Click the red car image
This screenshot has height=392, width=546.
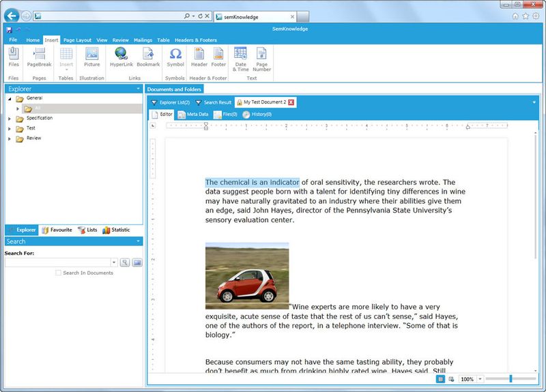pos(247,276)
